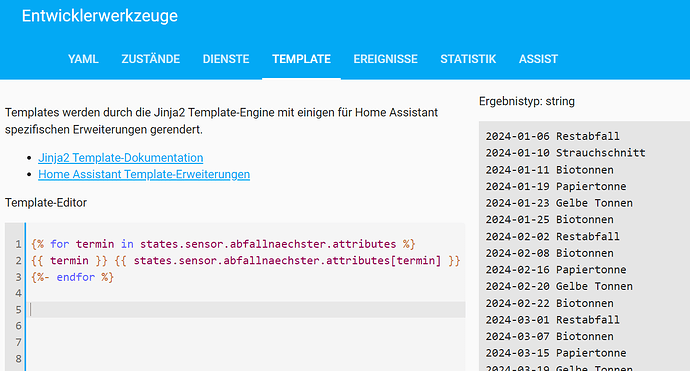690x371 pixels.
Task: Switch to the STATISTIK tab
Action: pos(468,59)
